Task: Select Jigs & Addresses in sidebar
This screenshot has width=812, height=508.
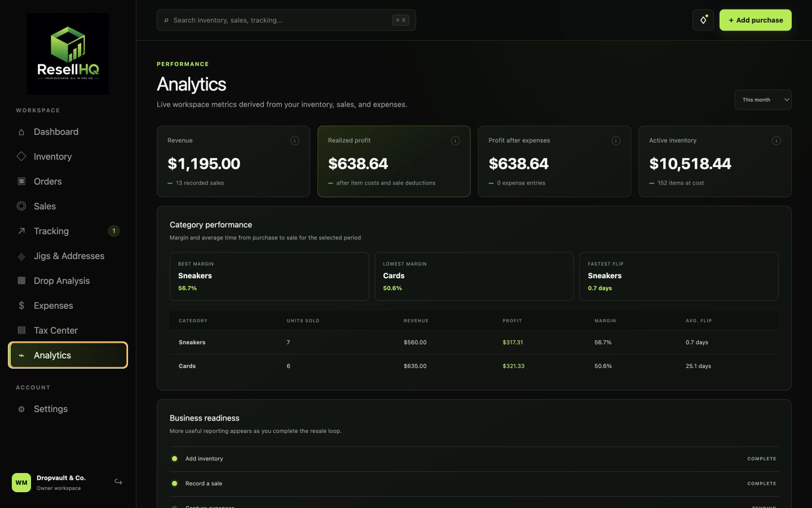Action: pos(68,256)
